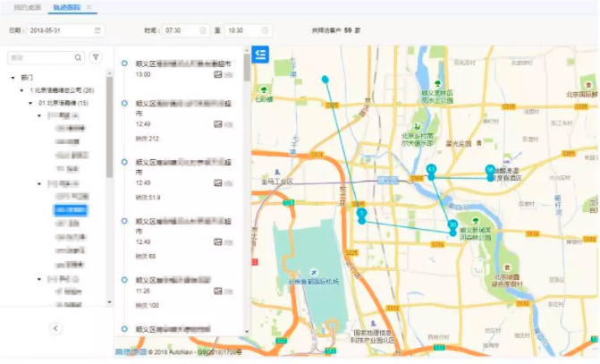Screen dimensions: 600x364
Task: Select the 11:26 visit timeline marker
Action: point(124,280)
